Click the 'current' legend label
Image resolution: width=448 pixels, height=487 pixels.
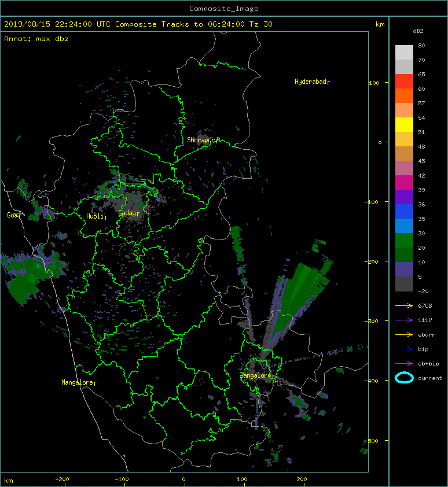coord(430,378)
